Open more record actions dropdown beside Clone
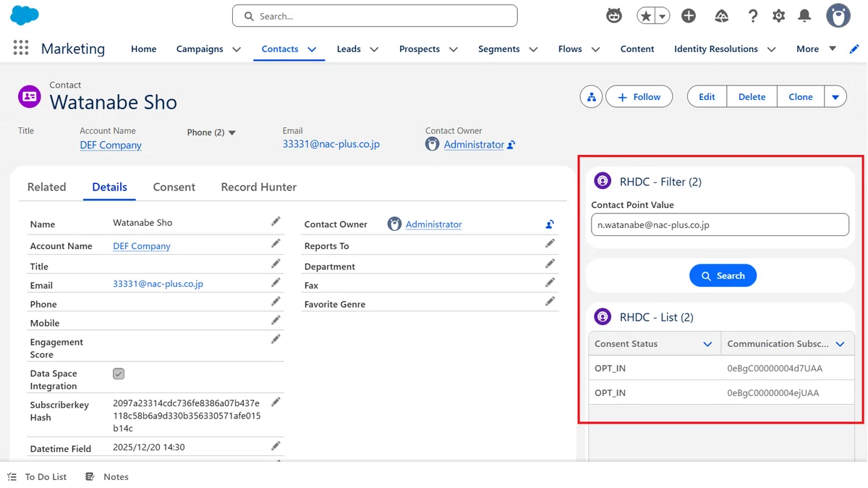Image resolution: width=868 pixels, height=488 pixels. 835,97
